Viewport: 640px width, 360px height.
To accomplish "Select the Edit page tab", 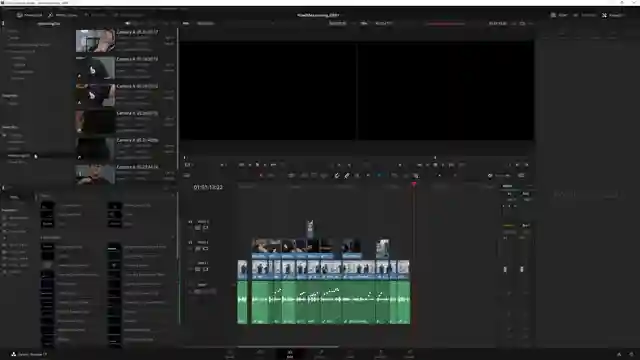I will click(x=290, y=354).
